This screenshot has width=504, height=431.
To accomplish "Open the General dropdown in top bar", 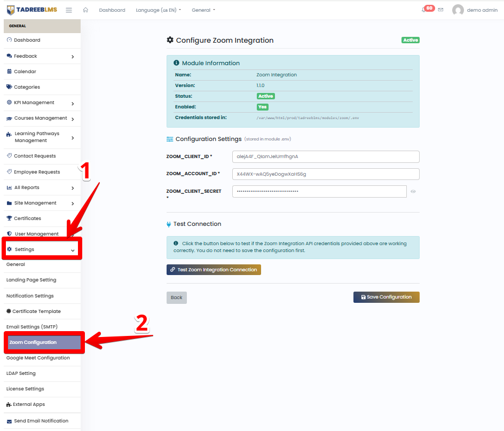I will pyautogui.click(x=203, y=10).
